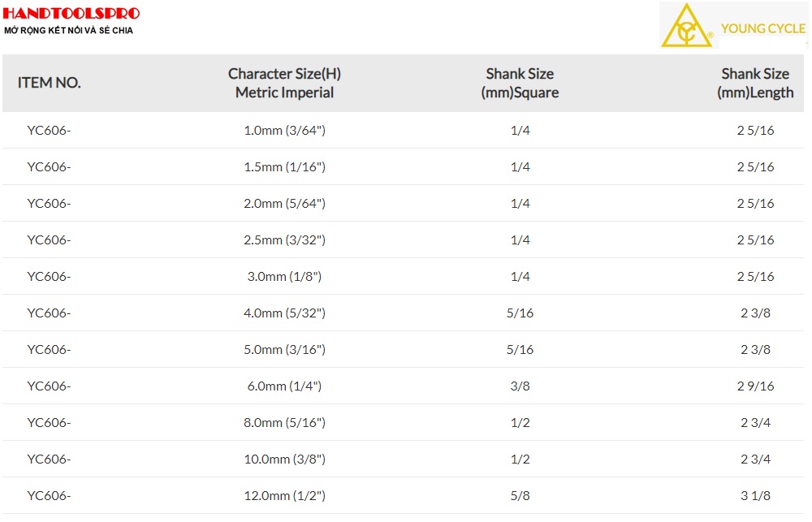
Task: Select the 2.0mm (5/64") cell
Action: coord(284,204)
